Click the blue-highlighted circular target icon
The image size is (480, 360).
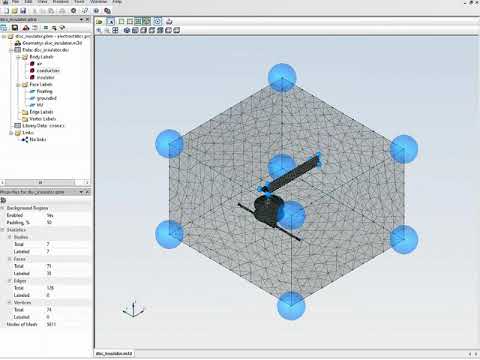[158, 22]
